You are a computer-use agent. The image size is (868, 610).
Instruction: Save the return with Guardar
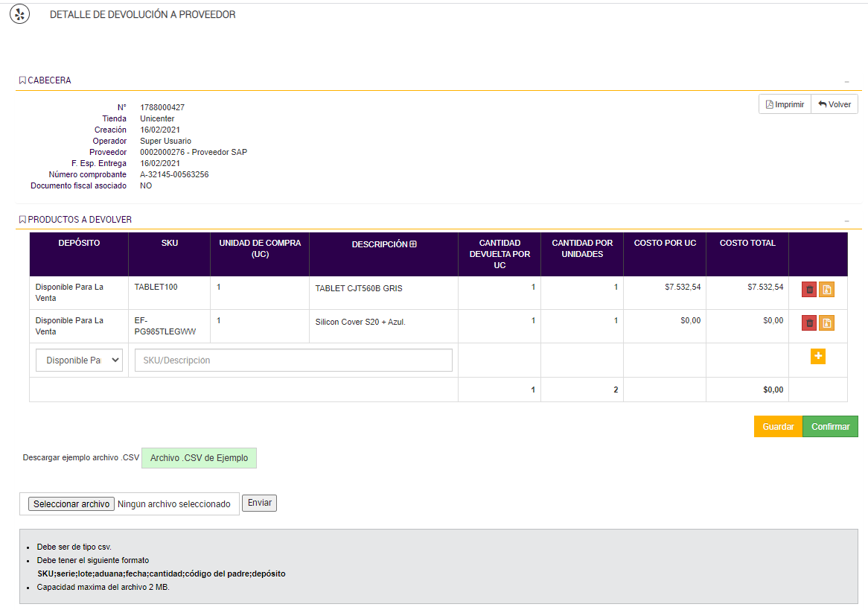click(778, 427)
